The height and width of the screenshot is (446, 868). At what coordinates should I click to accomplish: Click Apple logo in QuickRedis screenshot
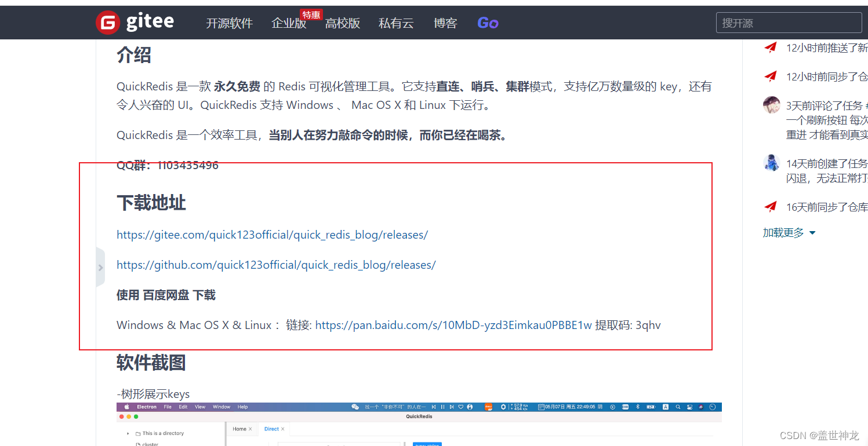[126, 407]
